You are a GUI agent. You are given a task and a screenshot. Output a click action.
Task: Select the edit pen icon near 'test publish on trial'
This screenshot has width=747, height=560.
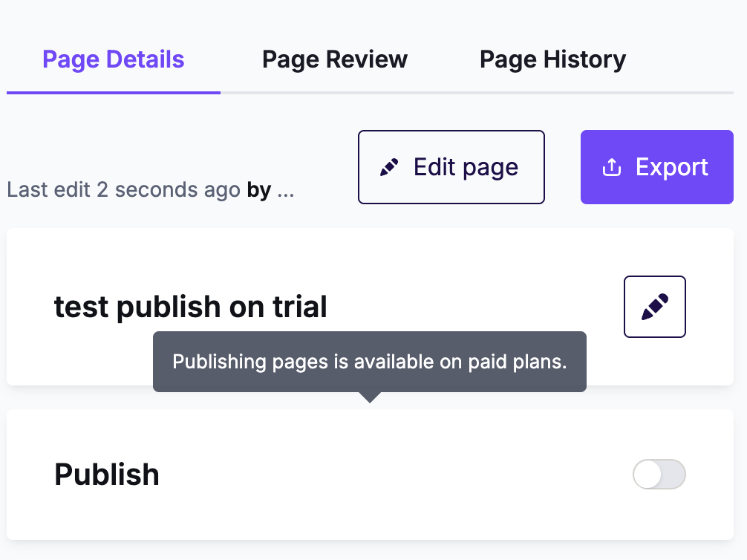(x=654, y=306)
